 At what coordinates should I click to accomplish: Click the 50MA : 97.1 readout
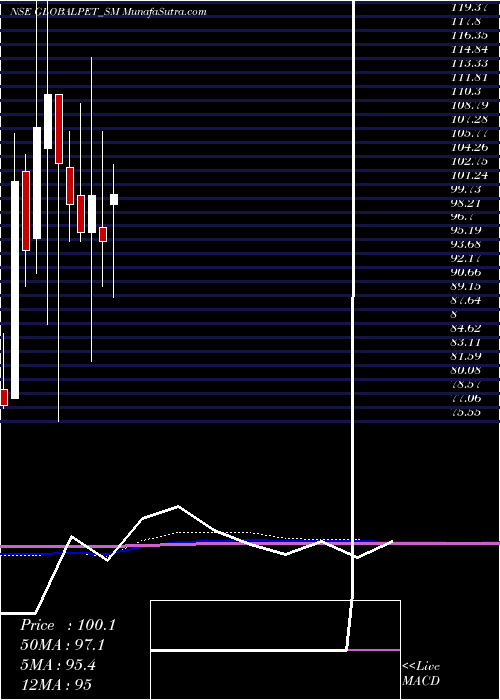tap(63, 645)
